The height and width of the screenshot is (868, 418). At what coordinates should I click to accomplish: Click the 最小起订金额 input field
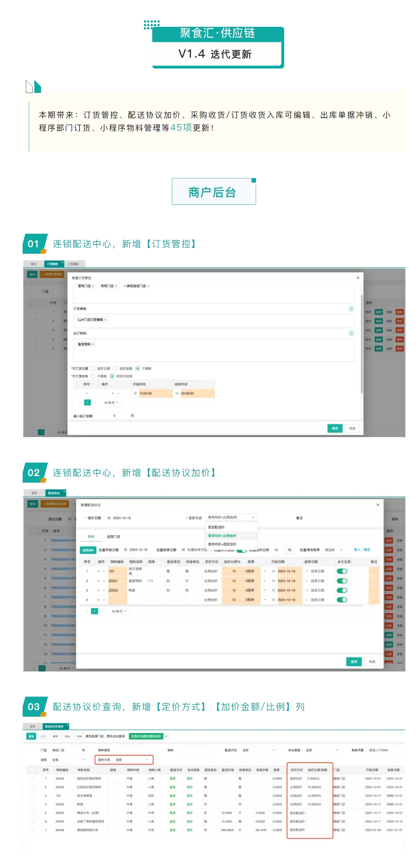(114, 415)
